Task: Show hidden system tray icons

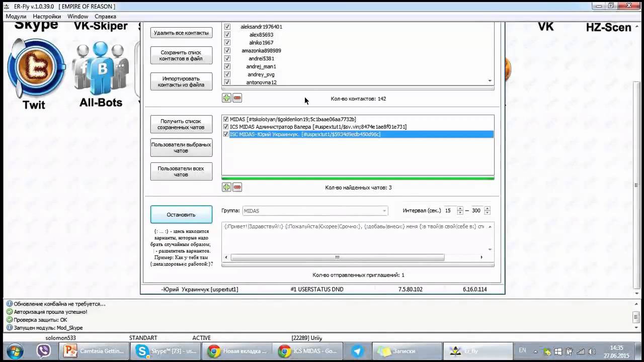Action: pyautogui.click(x=536, y=351)
